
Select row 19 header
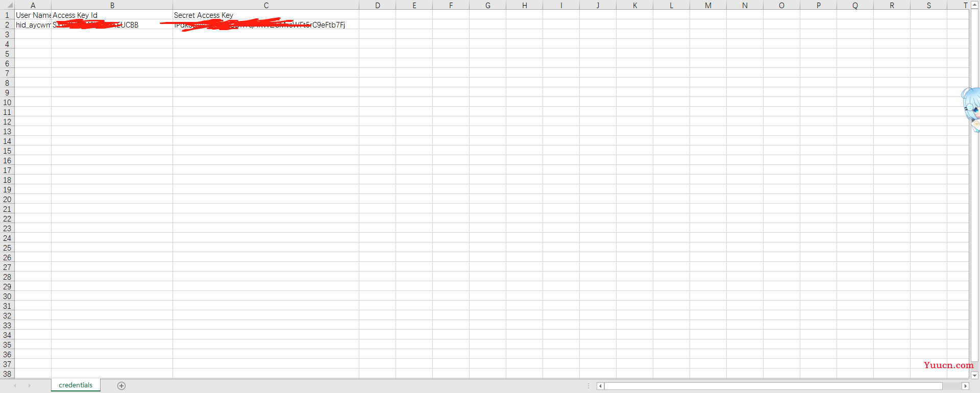[7, 190]
